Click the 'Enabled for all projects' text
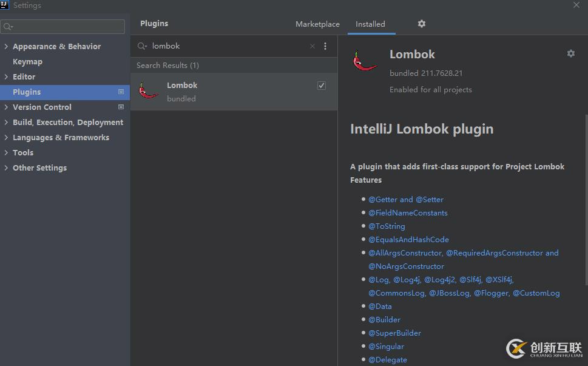This screenshot has height=366, width=588. tap(430, 90)
